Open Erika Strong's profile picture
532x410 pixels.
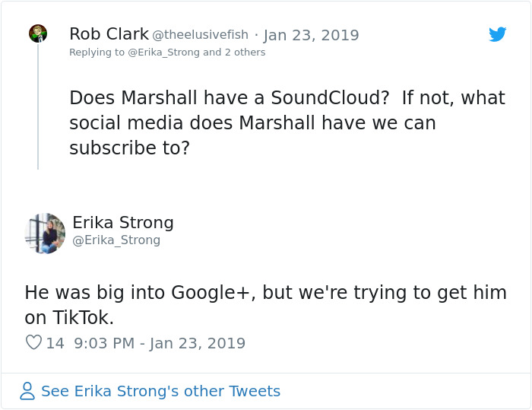45,233
